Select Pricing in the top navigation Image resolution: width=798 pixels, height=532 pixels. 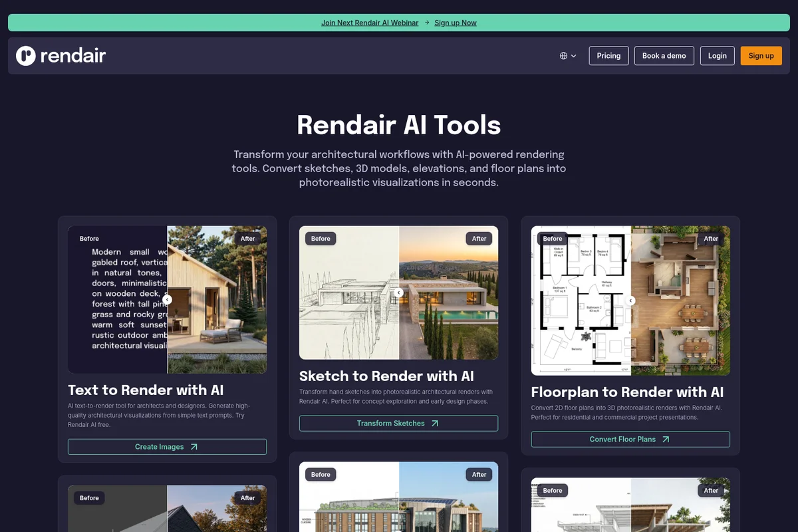point(608,56)
